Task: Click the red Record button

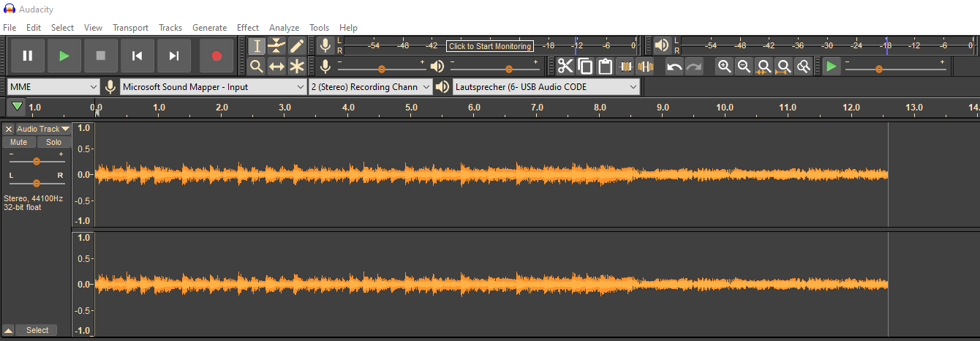Action: [216, 56]
